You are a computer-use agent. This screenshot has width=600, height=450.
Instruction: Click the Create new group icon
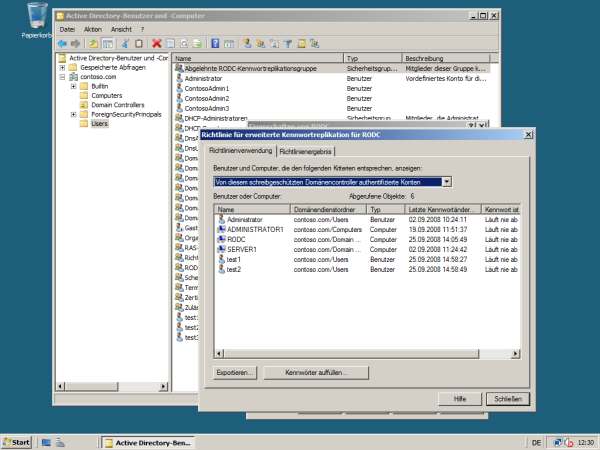[261, 44]
